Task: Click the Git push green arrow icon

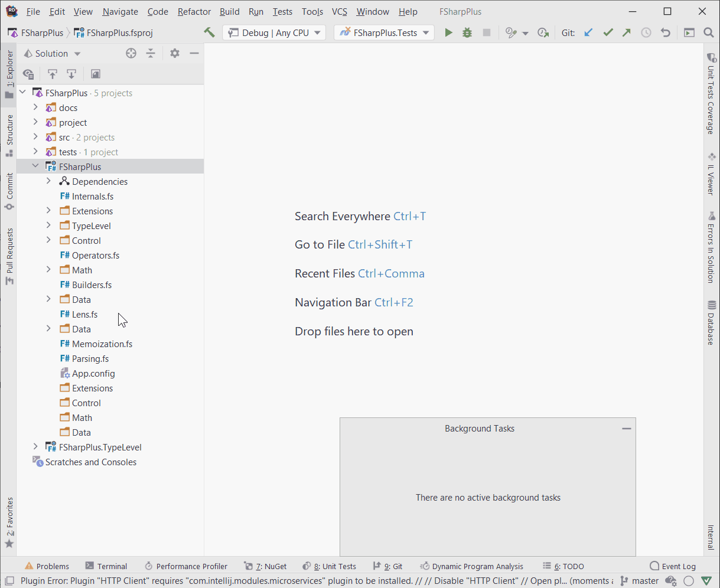Action: click(x=627, y=32)
